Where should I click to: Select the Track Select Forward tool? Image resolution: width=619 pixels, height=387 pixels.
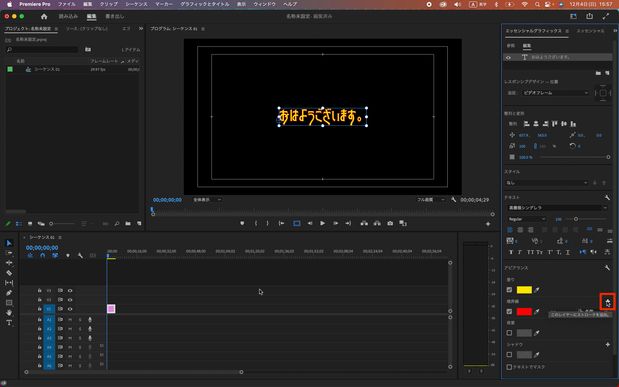tap(9, 253)
